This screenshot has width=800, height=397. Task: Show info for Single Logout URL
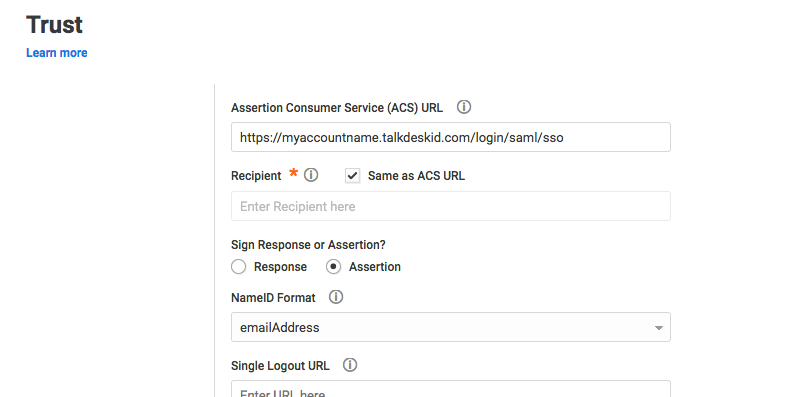coord(349,365)
